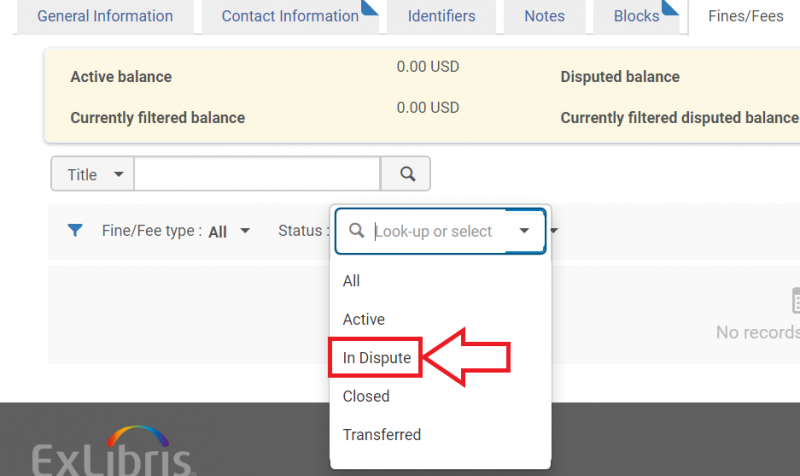Choose Transferred from the status list
The height and width of the screenshot is (476, 800).
point(382,435)
